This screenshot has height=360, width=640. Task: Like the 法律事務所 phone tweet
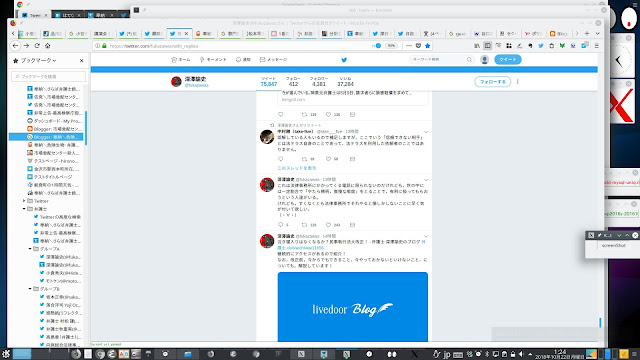[x=328, y=224]
